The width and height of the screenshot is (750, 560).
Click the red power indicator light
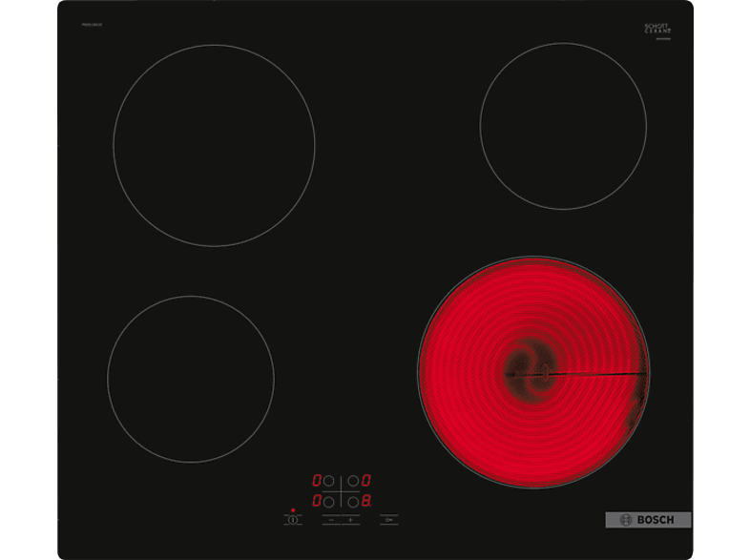[293, 510]
